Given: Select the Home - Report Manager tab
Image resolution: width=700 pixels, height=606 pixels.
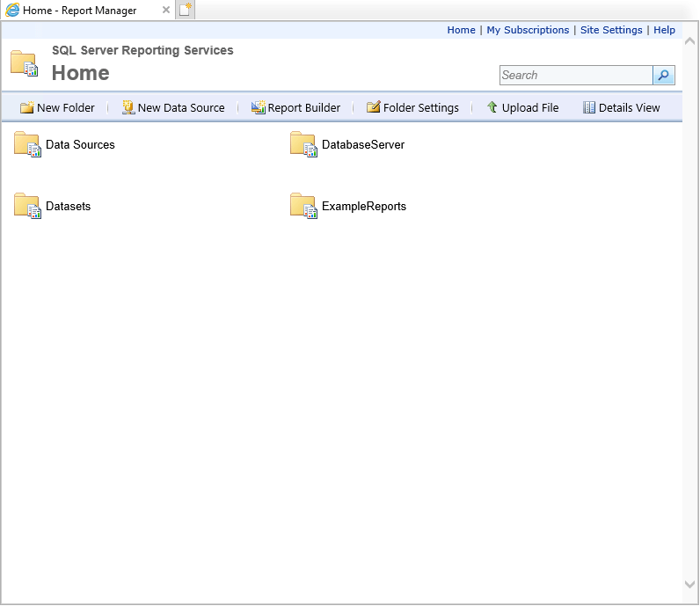Looking at the screenshot, I should click(x=79, y=11).
